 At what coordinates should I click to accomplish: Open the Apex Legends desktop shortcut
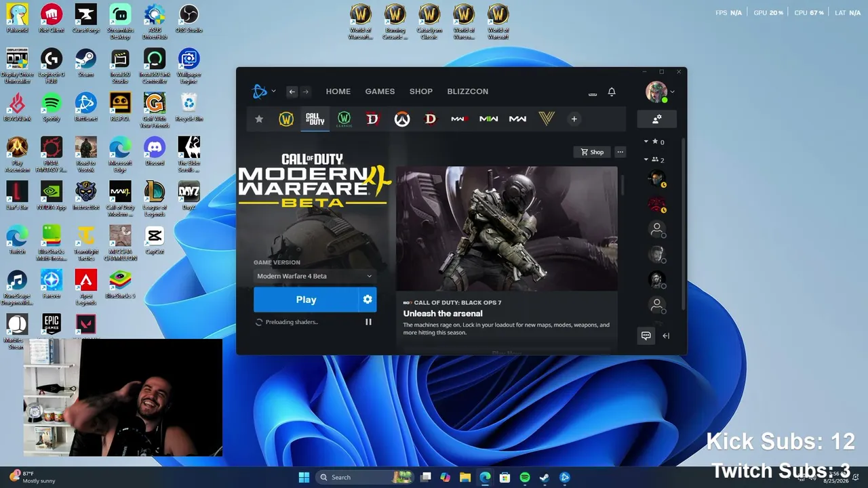pyautogui.click(x=85, y=287)
